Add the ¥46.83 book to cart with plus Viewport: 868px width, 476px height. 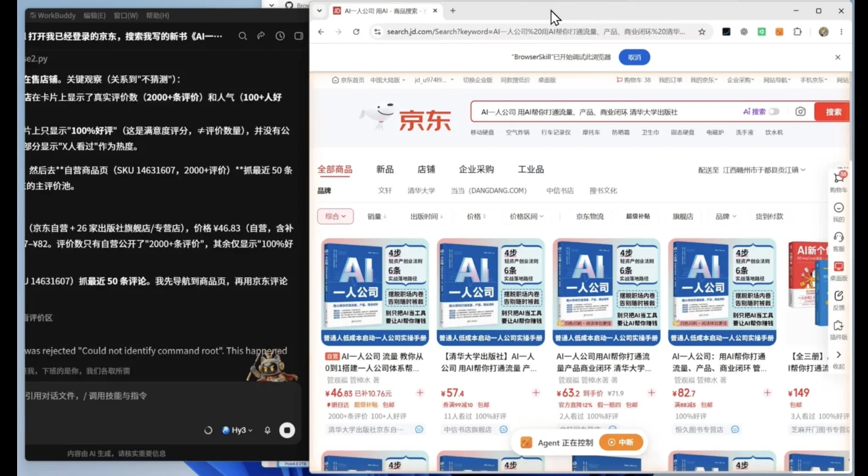tap(420, 393)
